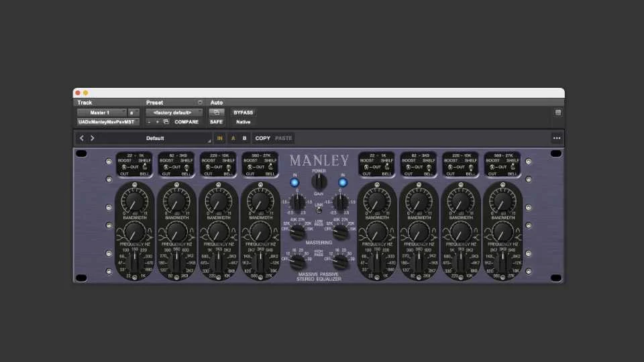Click the Native format button
Screen dimensions: 644x362
click(x=243, y=122)
